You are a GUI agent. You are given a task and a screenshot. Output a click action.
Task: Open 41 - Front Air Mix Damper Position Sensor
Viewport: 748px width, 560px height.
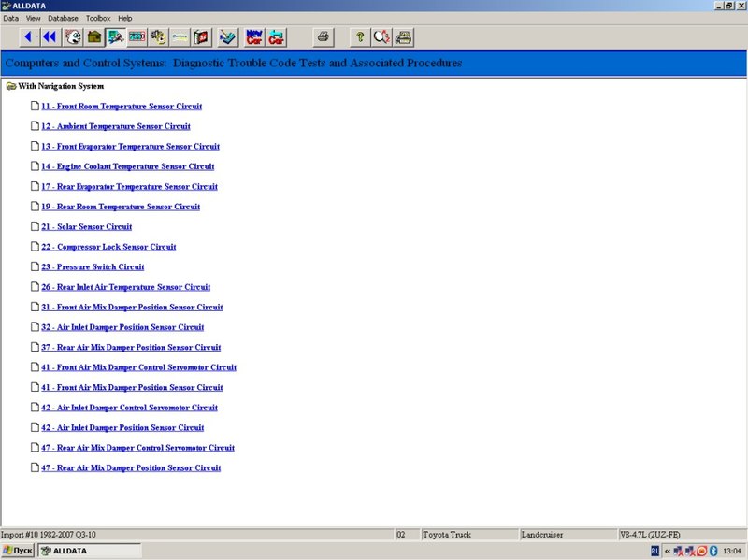(132, 387)
